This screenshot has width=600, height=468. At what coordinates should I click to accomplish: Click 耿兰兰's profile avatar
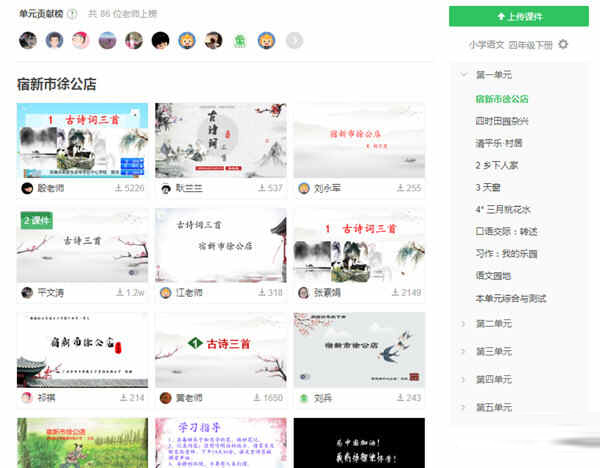[x=166, y=188]
